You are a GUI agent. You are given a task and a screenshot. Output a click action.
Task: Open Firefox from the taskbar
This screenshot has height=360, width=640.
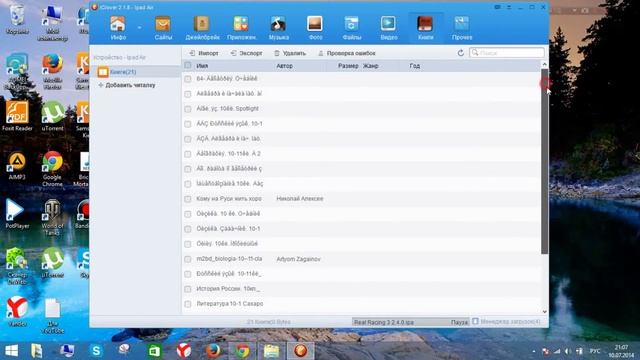[x=213, y=351]
